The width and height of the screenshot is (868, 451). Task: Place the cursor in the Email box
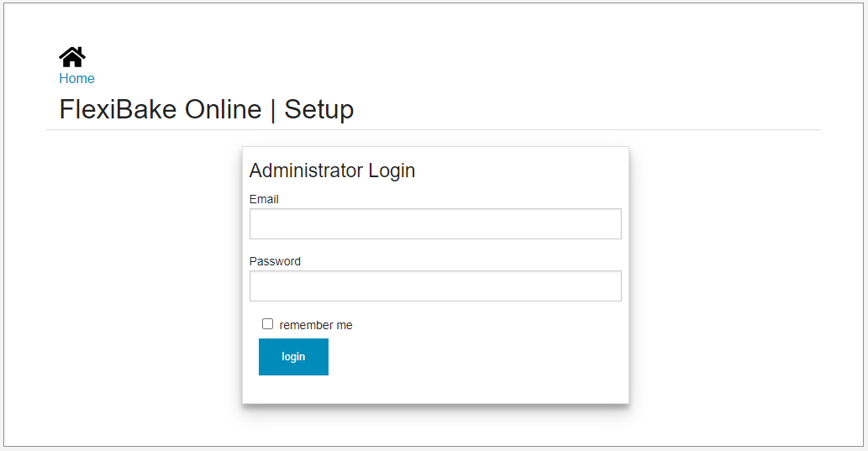[x=435, y=223]
